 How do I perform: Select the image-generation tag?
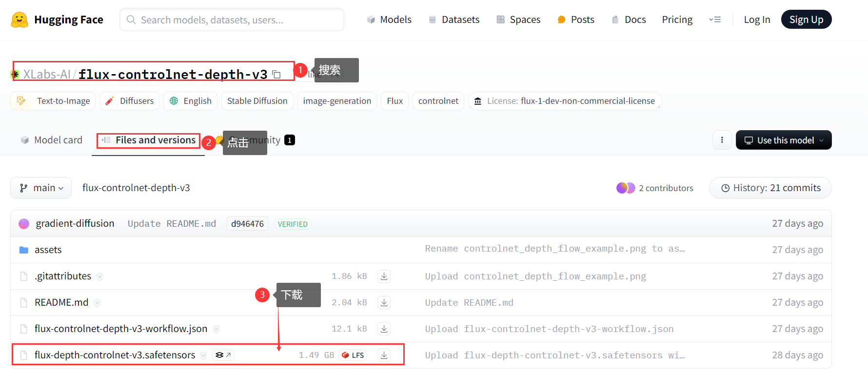[337, 101]
